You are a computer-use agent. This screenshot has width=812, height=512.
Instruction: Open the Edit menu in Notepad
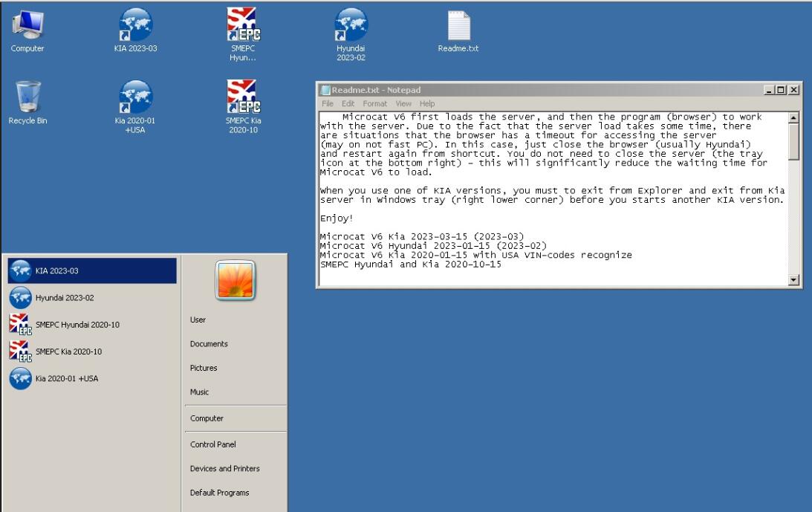348,103
